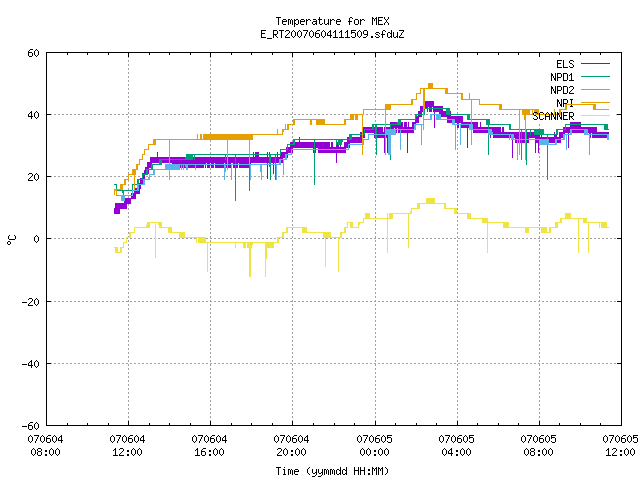The image size is (640, 480).
Task: Click the NPI legend label
Action: (x=565, y=103)
